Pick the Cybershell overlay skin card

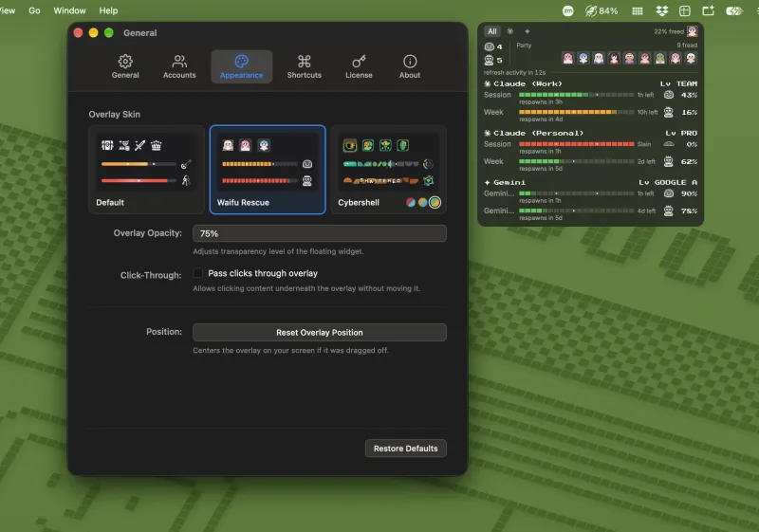tap(388, 169)
